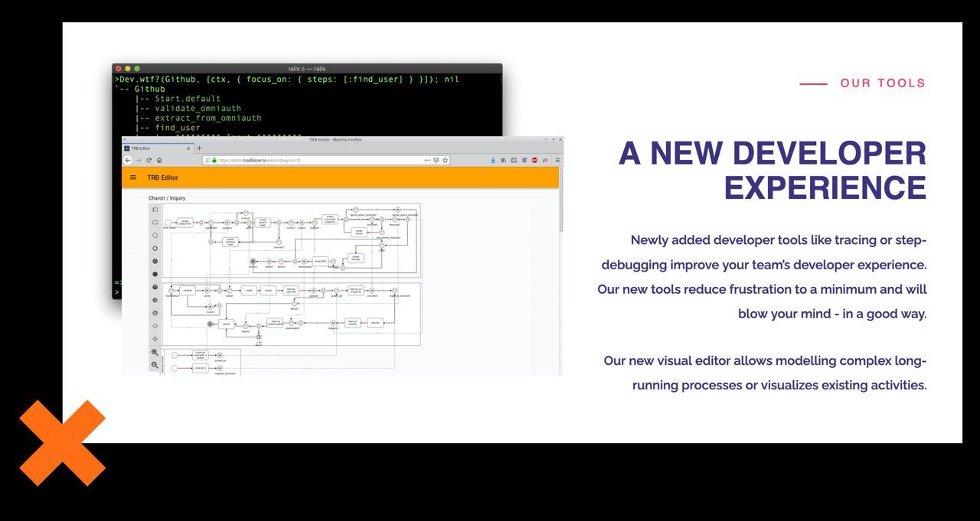Open page actions three-dot menu

427,160
